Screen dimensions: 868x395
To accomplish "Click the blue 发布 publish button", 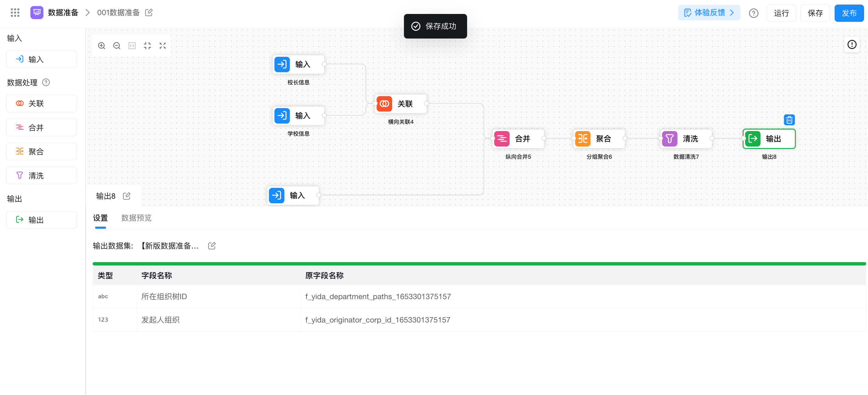I will 849,13.
